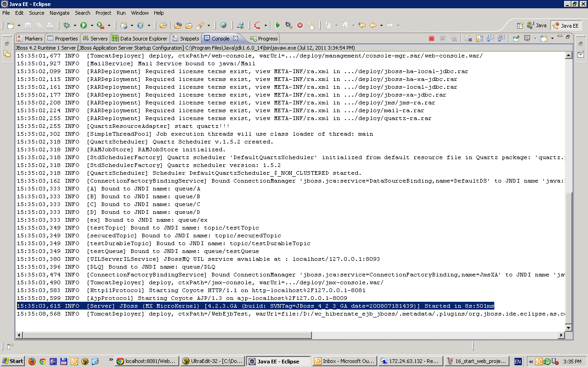Open the Open Console dropdown menu
The width and height of the screenshot is (588, 368).
(x=552, y=38)
